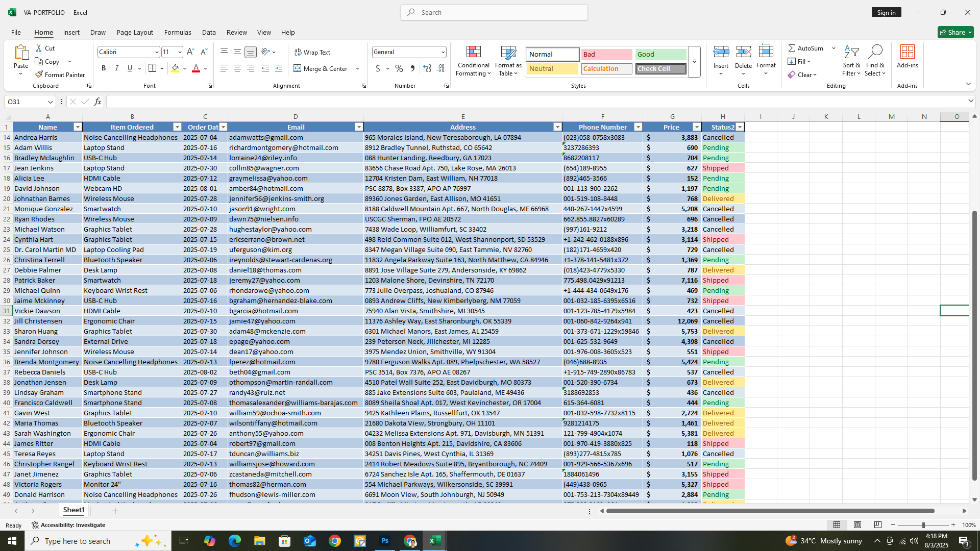Open Conditional Formatting menu
The image size is (980, 551).
tap(473, 60)
